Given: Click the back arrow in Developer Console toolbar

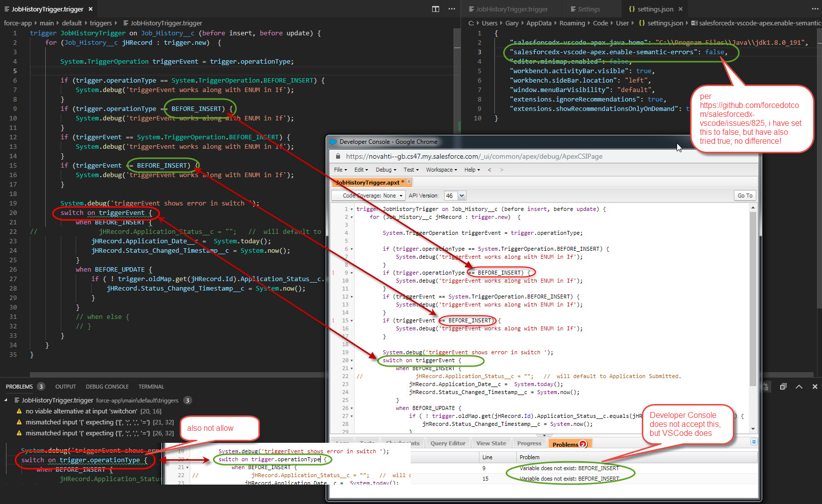Looking at the screenshot, I should pyautogui.click(x=489, y=169).
